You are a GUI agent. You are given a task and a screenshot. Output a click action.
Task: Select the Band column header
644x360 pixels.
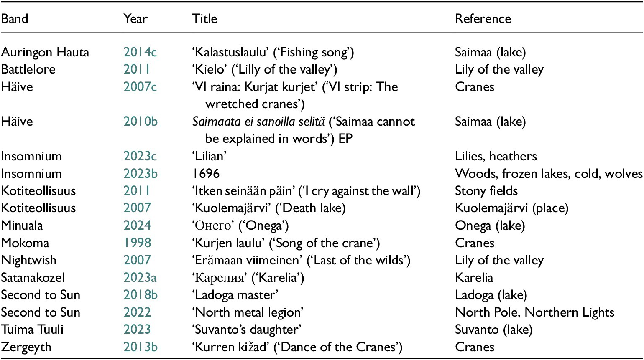click(x=15, y=19)
